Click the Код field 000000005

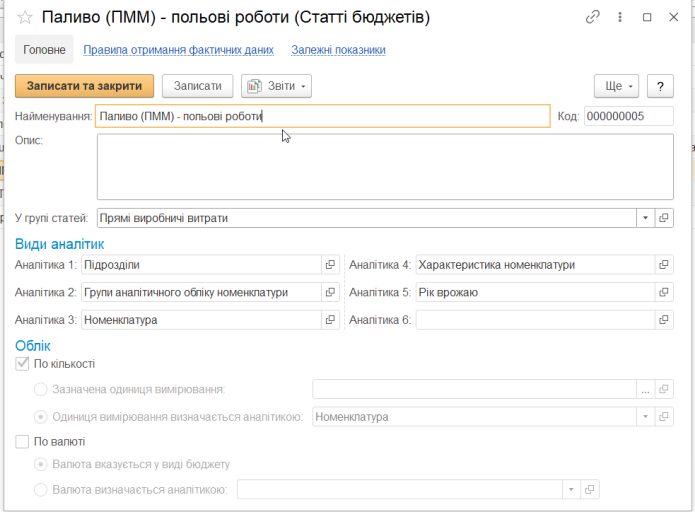pyautogui.click(x=629, y=116)
